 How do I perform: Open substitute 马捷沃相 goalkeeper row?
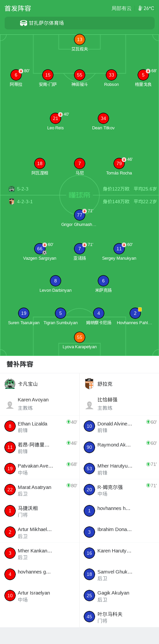click(x=40, y=511)
